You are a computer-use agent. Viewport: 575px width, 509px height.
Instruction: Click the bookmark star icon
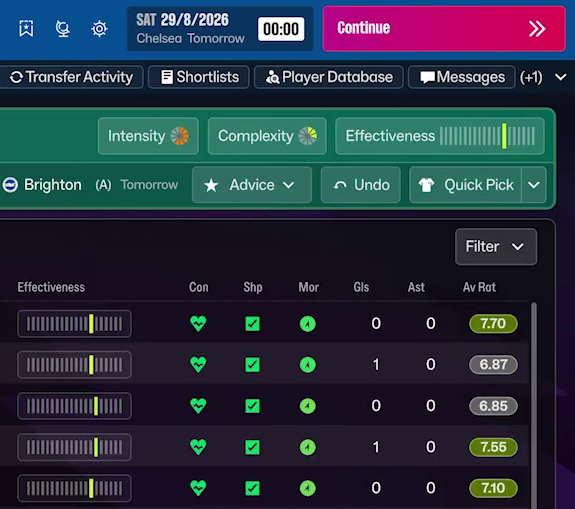tap(26, 28)
